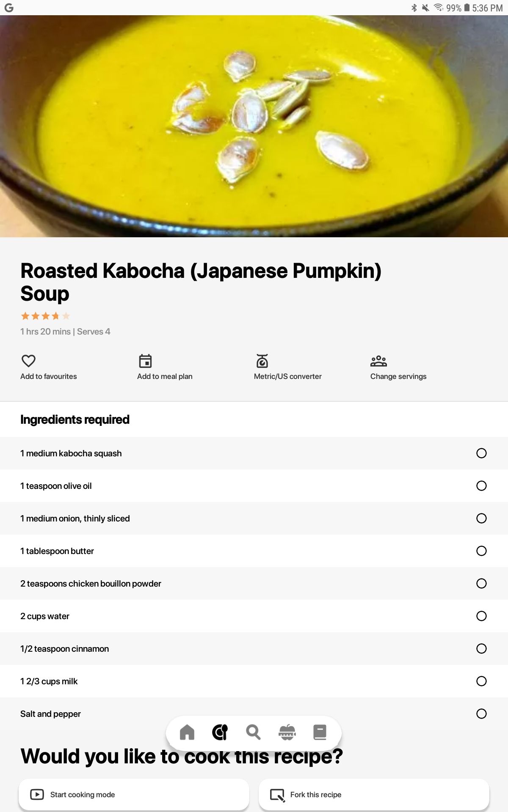Check off the medium kabocha squash ingredient
The height and width of the screenshot is (812, 508).
point(481,453)
